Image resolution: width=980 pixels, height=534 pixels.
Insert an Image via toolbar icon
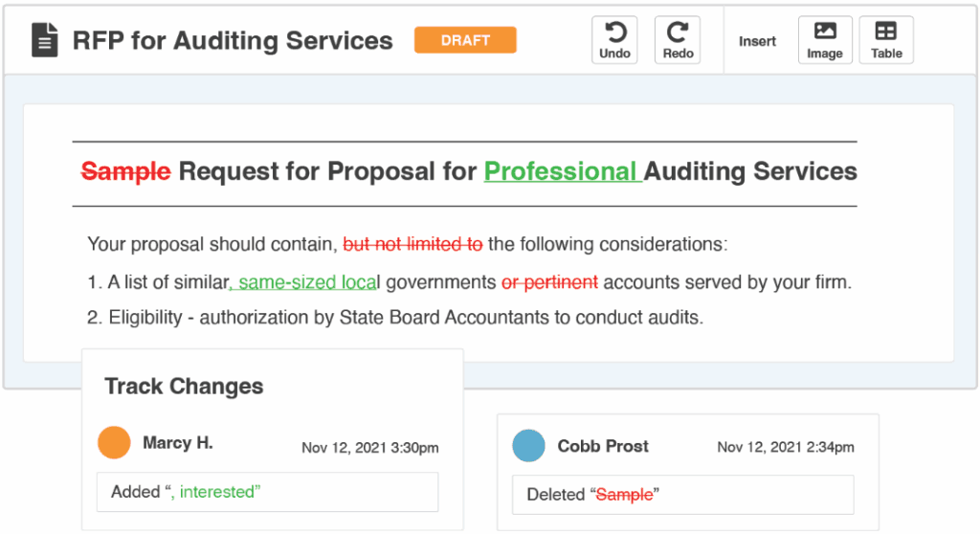pos(824,32)
